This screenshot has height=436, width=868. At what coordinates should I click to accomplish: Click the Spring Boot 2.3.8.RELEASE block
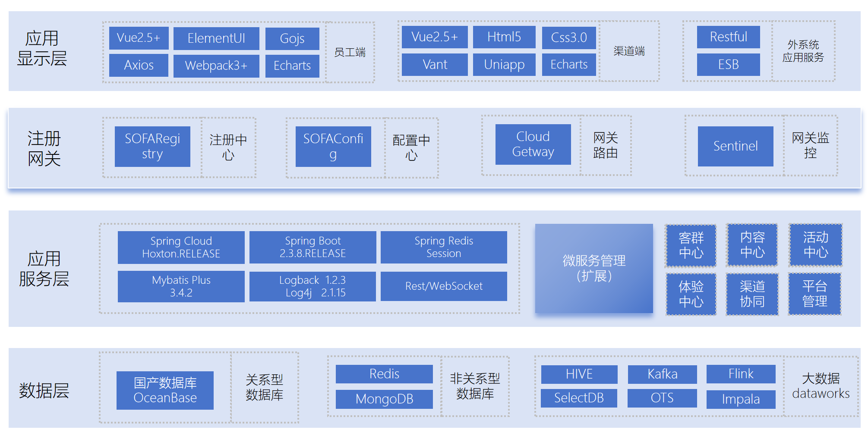tap(313, 247)
